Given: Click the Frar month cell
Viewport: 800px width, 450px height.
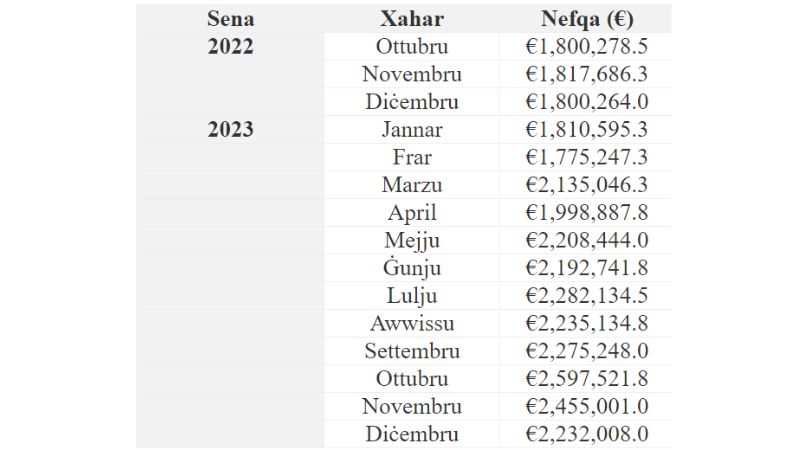Looking at the screenshot, I should coord(412,157).
